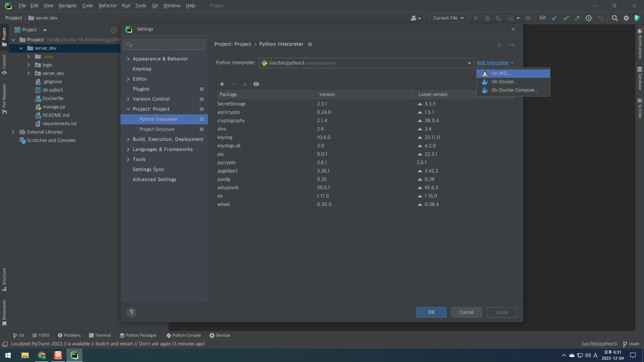Screen dimensions: 644x362
Task: Open IDE settings gear icon in toolbar
Action: pos(626,18)
